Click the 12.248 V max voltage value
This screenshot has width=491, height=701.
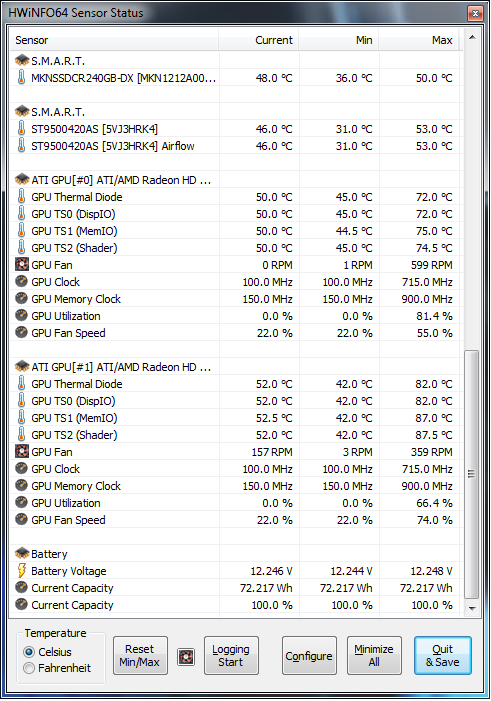click(x=432, y=571)
